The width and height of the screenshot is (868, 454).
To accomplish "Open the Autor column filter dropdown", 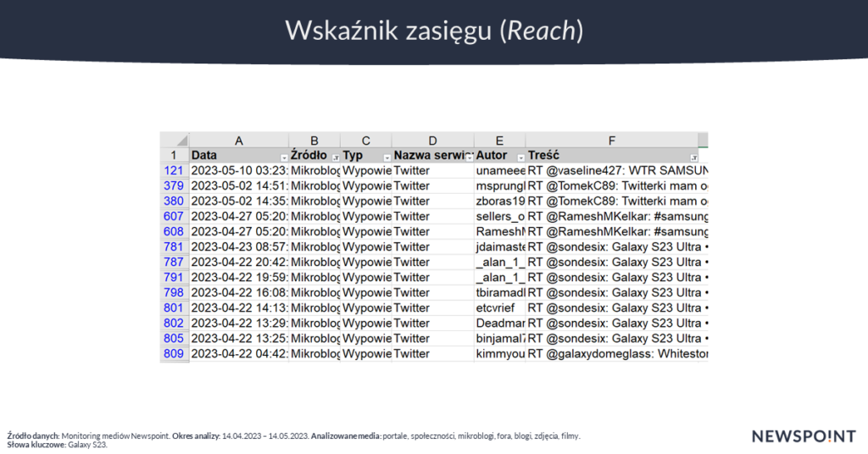I will coord(521,158).
